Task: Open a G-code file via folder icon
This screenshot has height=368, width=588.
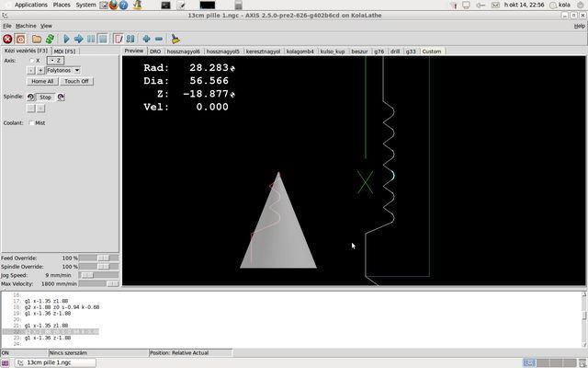Action: click(37, 40)
